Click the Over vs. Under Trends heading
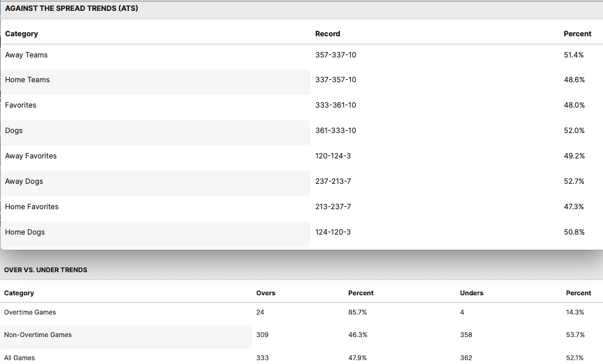The height and width of the screenshot is (364, 603). tap(46, 270)
